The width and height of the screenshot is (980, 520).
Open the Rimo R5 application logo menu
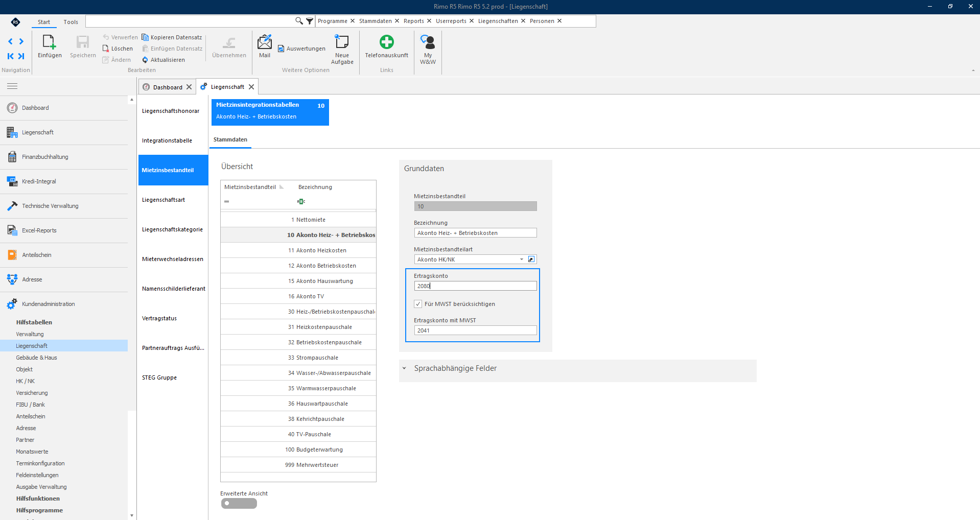coord(15,22)
